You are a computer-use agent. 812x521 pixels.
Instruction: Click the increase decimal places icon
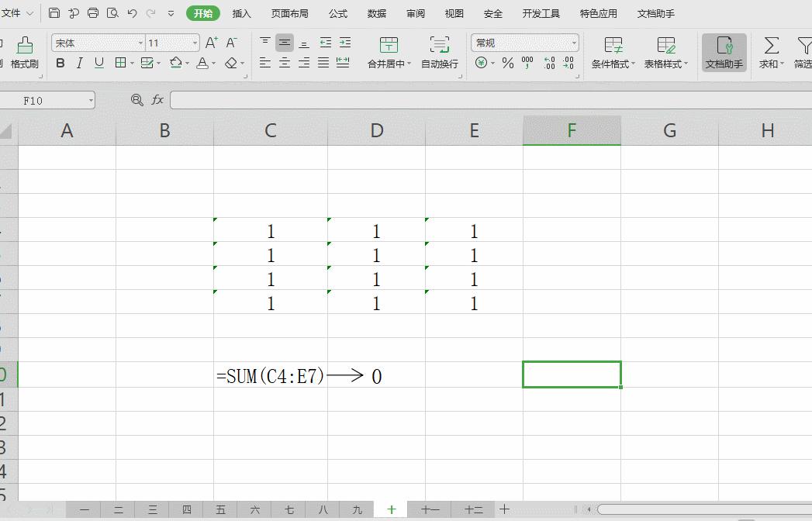549,63
